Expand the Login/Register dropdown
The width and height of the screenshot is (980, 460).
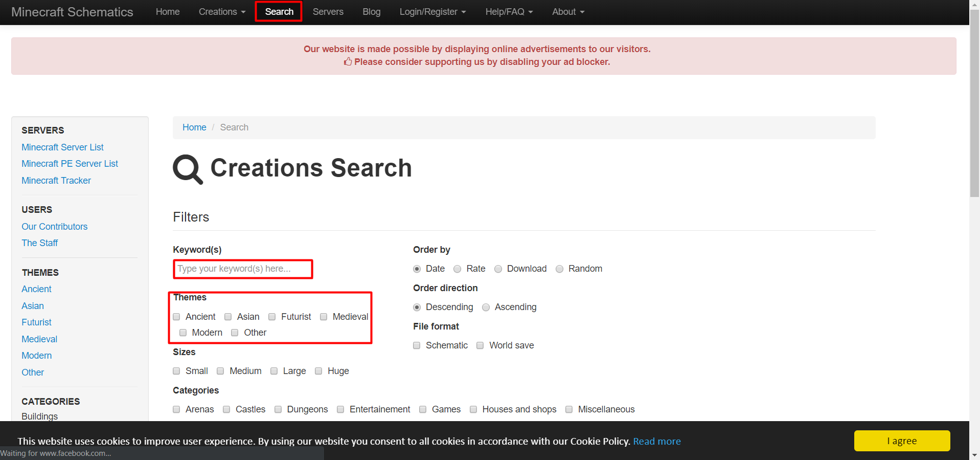[432, 12]
